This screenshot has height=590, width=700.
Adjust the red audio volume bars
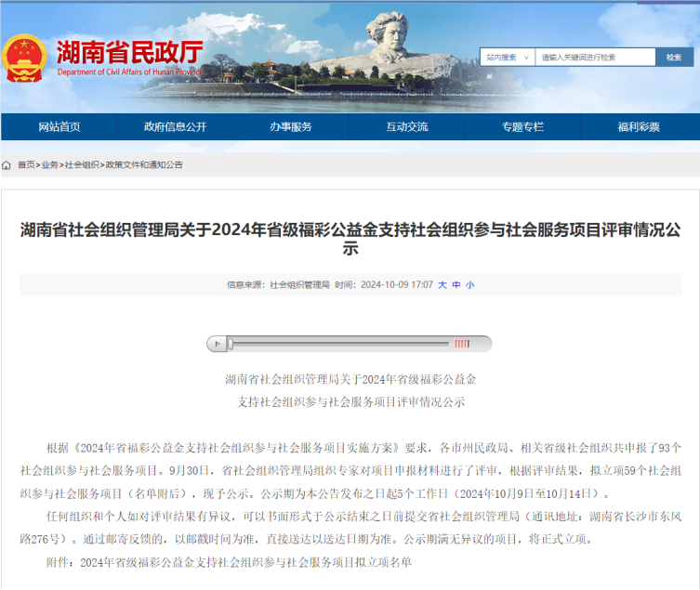pyautogui.click(x=462, y=344)
